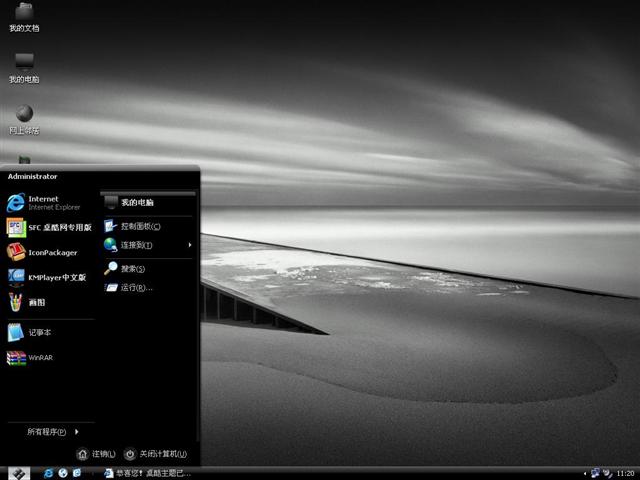Image resolution: width=640 pixels, height=480 pixels.
Task: Click the Start button on the taskbar
Action: [x=18, y=472]
